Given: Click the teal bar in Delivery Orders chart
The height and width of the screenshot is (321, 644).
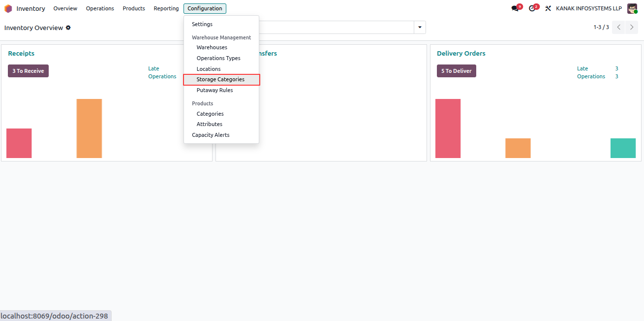Looking at the screenshot, I should click(x=623, y=148).
